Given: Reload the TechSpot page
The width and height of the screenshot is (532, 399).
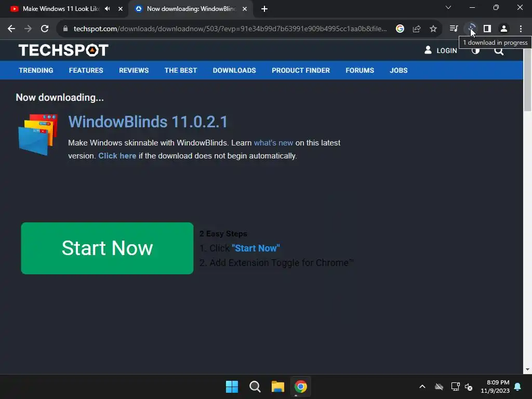Looking at the screenshot, I should [45, 29].
